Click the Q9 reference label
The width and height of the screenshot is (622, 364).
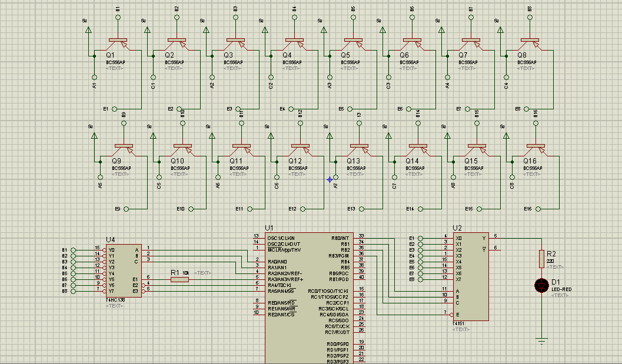tap(117, 161)
